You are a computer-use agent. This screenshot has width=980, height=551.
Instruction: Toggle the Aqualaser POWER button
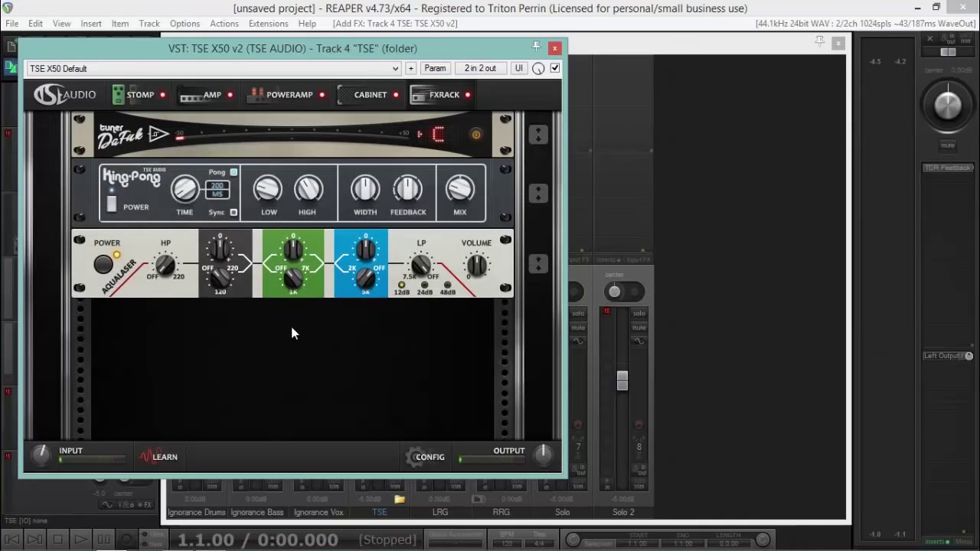point(103,264)
